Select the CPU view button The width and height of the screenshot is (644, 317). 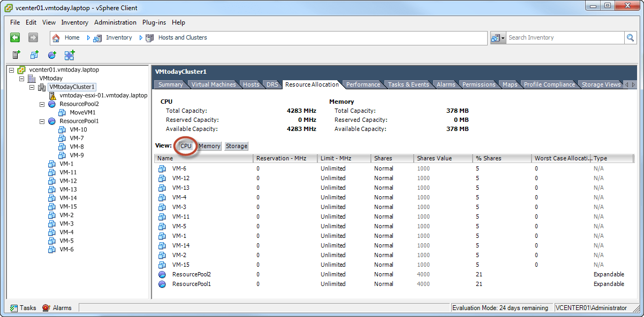[186, 146]
